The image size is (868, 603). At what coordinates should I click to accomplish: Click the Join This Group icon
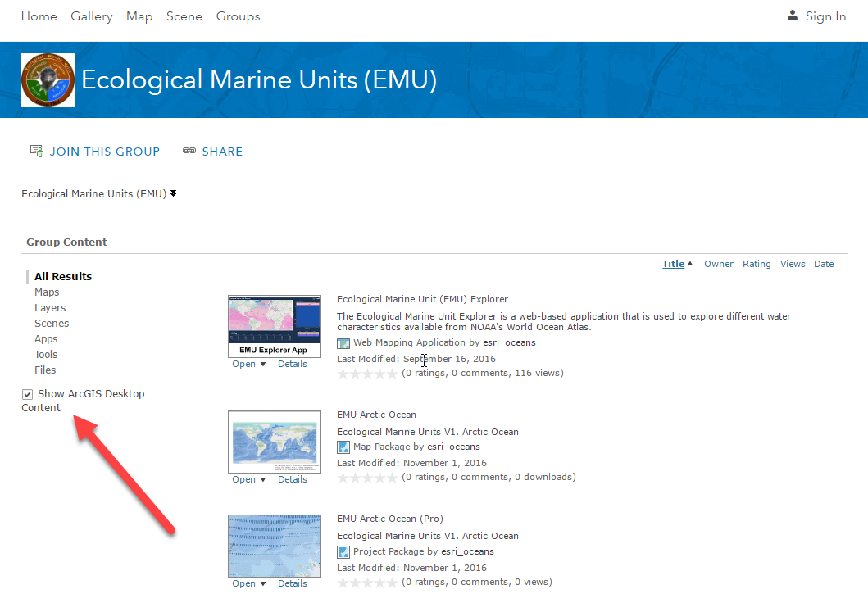37,151
